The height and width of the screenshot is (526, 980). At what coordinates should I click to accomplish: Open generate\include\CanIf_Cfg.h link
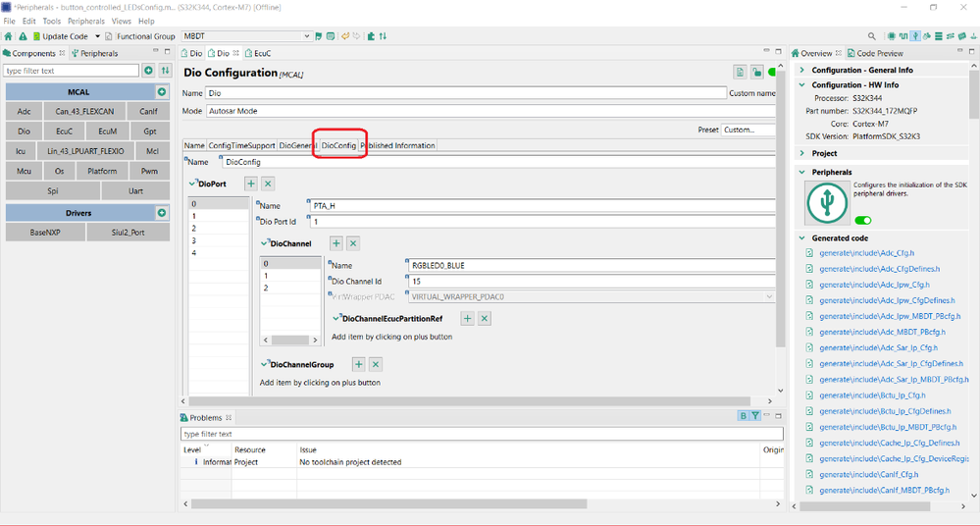(x=869, y=474)
